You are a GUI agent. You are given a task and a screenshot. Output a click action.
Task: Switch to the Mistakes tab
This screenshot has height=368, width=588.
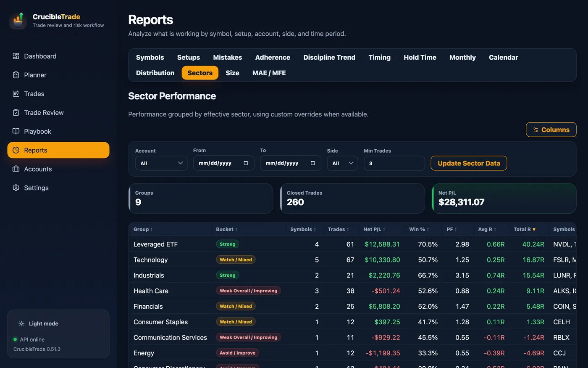coord(228,57)
